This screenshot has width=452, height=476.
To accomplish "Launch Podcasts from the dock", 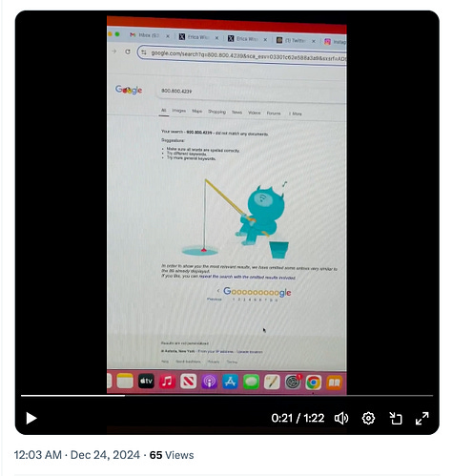I will pyautogui.click(x=209, y=382).
